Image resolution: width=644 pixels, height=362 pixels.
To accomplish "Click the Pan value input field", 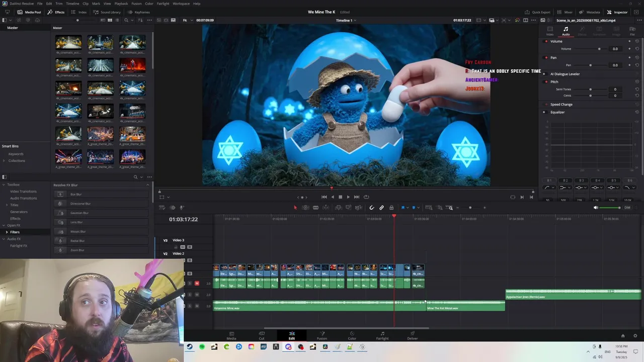I will 615,65.
